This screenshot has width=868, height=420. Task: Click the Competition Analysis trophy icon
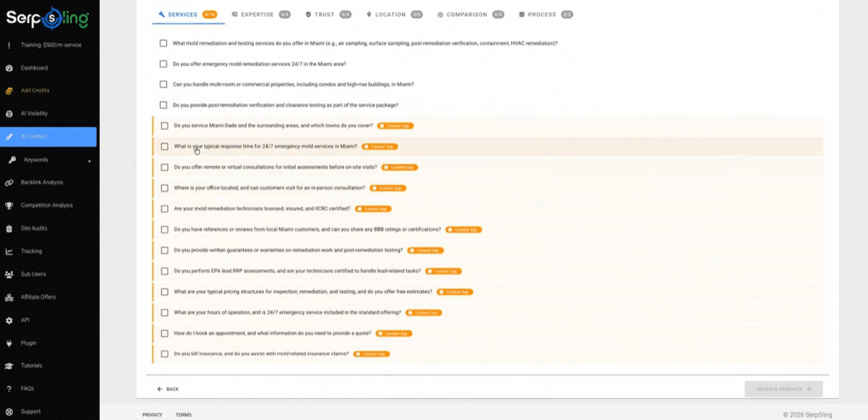coord(8,205)
